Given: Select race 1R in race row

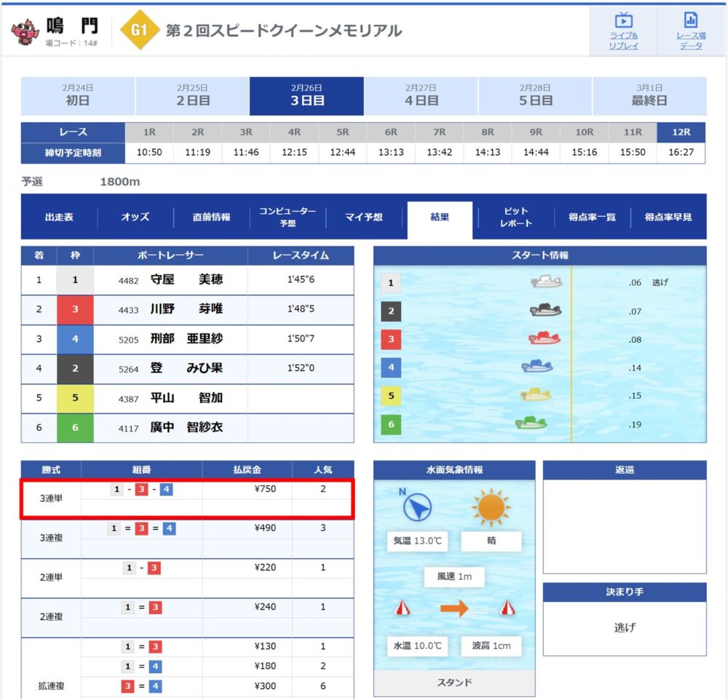Looking at the screenshot, I should click(149, 132).
